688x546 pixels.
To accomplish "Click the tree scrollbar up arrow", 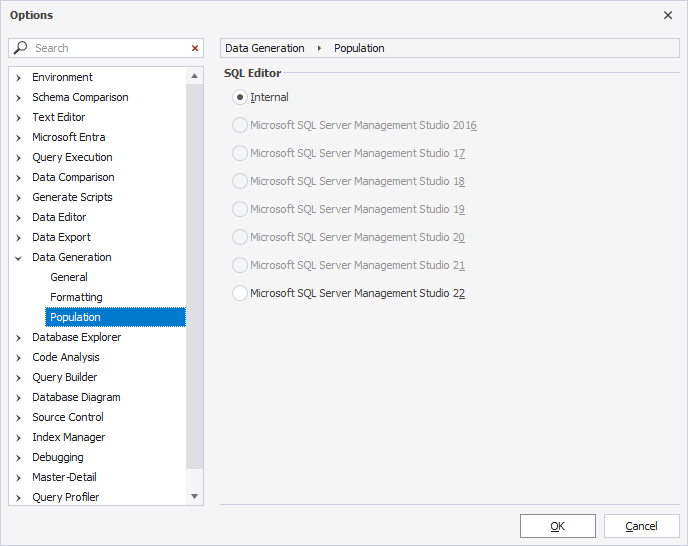I will coord(194,76).
